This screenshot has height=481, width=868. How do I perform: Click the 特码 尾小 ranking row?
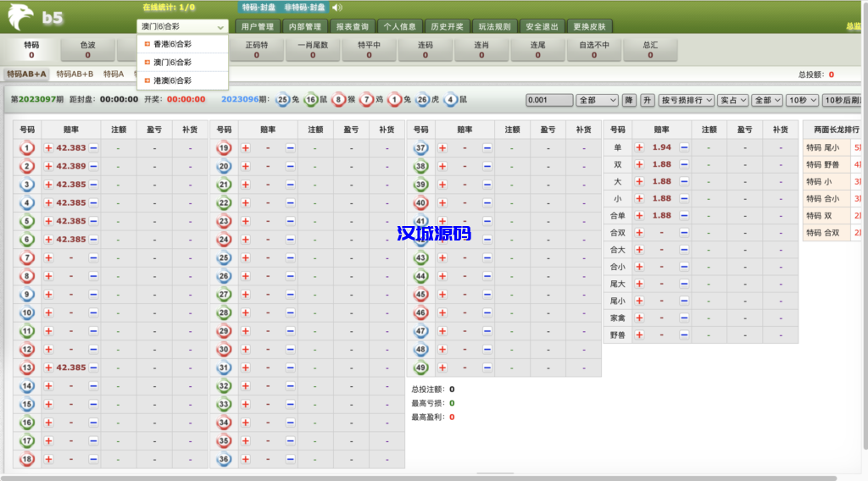pyautogui.click(x=832, y=147)
